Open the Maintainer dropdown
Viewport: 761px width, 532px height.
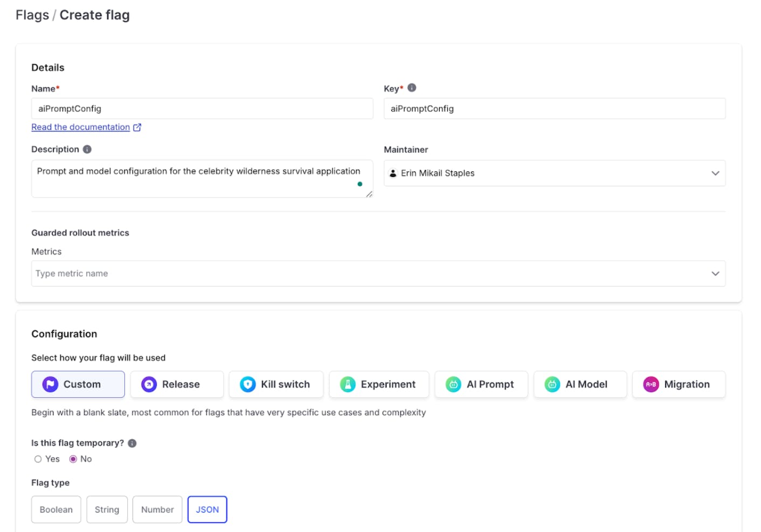pyautogui.click(x=554, y=173)
